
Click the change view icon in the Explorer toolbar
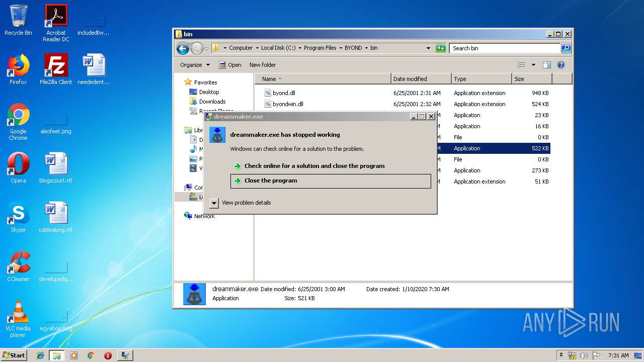point(521,65)
